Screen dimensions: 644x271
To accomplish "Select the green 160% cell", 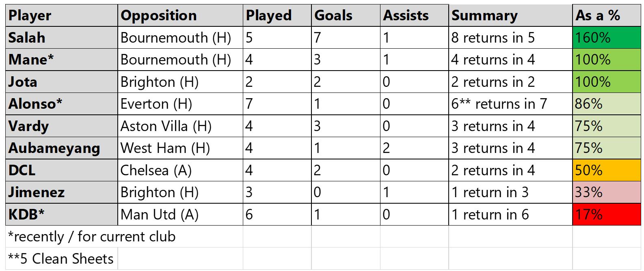I will coord(606,38).
